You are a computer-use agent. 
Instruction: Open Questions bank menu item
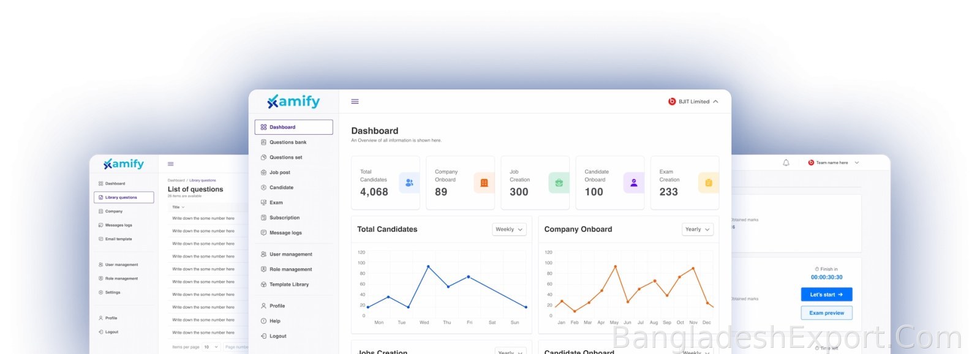click(x=288, y=142)
